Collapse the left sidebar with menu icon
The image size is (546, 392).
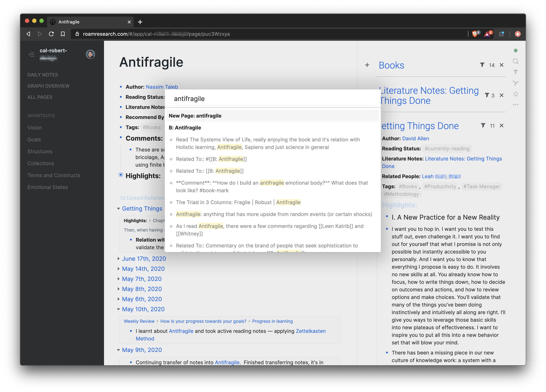point(31,54)
